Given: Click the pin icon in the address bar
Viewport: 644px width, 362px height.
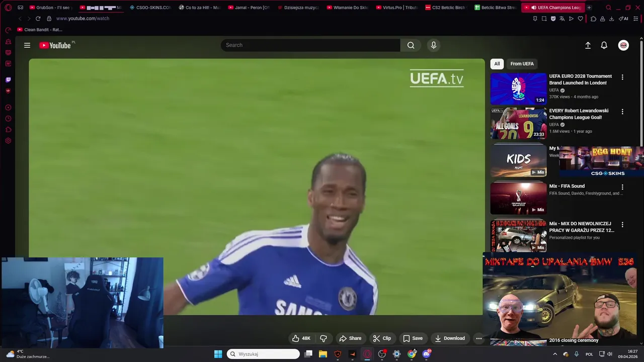Looking at the screenshot, I should [x=535, y=19].
